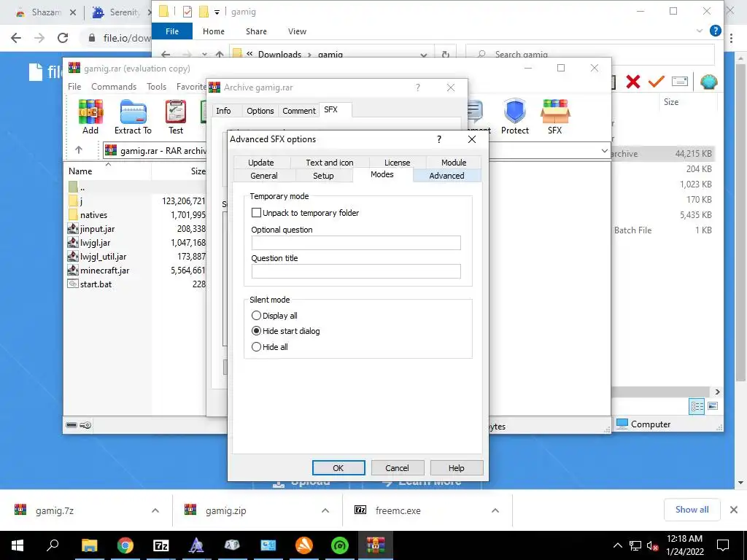The image size is (747, 560).
Task: Click the Question title text field
Action: pyautogui.click(x=356, y=271)
